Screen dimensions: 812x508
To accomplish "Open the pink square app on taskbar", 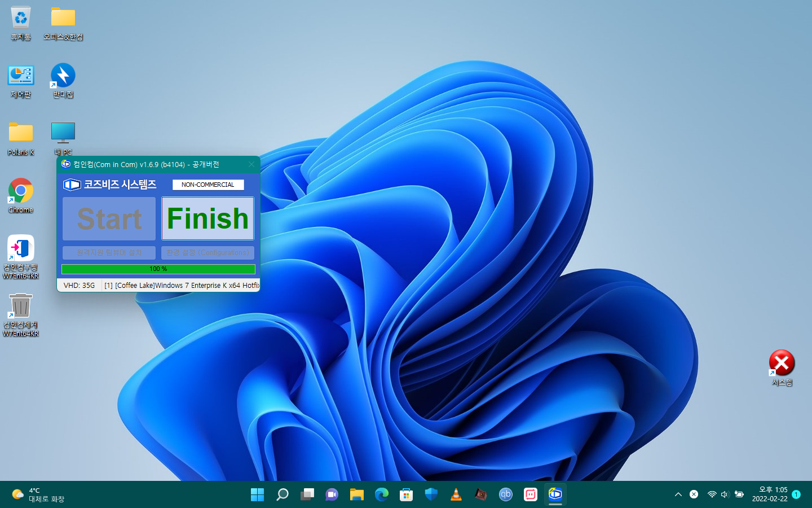I will (x=531, y=494).
